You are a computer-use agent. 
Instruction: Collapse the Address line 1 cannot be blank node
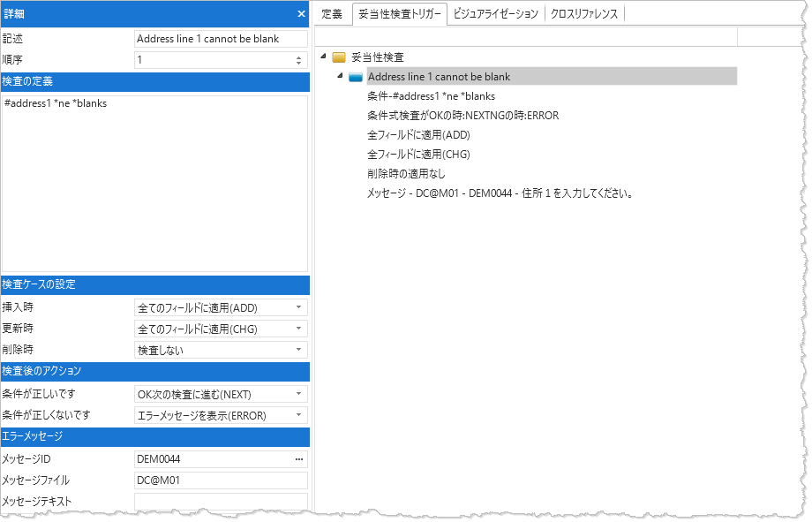coord(340,76)
